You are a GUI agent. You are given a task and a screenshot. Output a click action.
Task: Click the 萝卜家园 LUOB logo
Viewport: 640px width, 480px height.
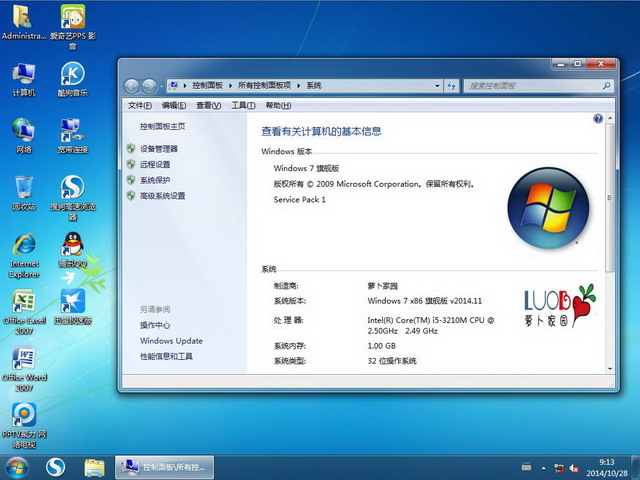point(560,305)
